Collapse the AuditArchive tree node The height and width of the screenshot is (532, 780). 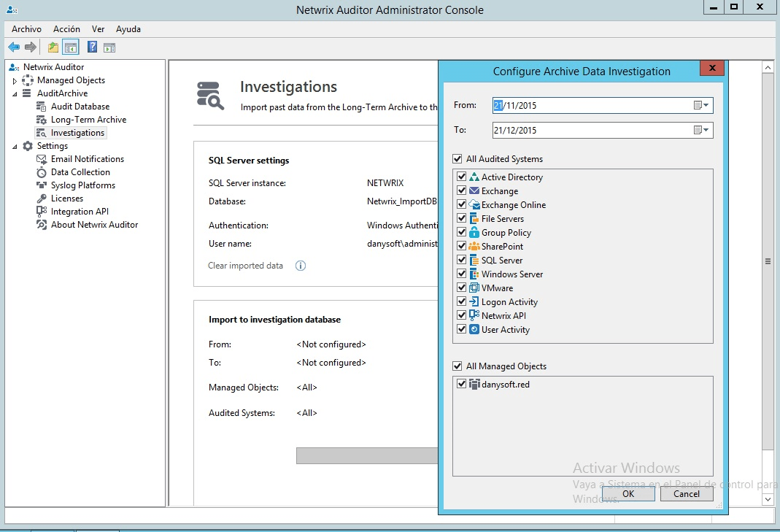point(15,93)
